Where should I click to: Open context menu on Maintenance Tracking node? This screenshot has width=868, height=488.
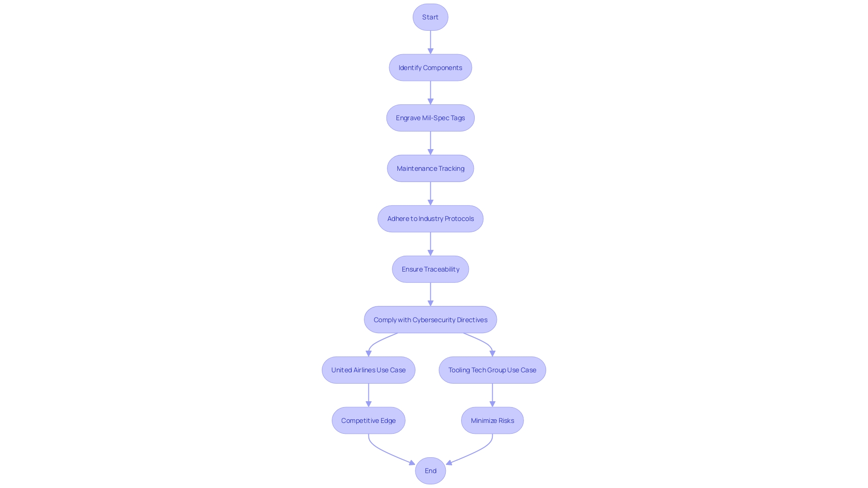click(x=430, y=168)
